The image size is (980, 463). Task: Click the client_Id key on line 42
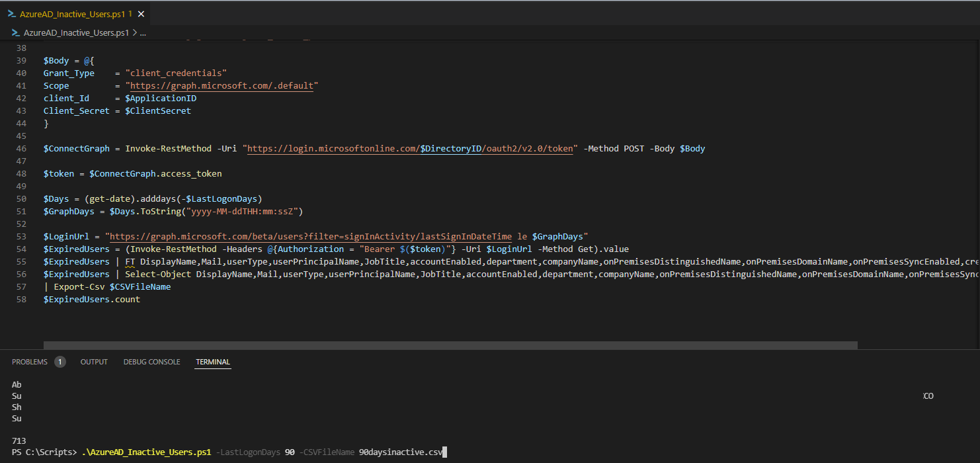point(66,99)
